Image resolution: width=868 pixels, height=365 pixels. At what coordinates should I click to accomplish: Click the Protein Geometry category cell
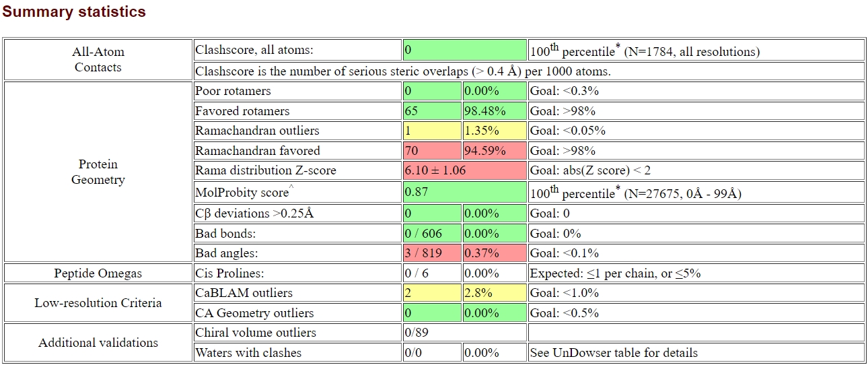tap(98, 172)
